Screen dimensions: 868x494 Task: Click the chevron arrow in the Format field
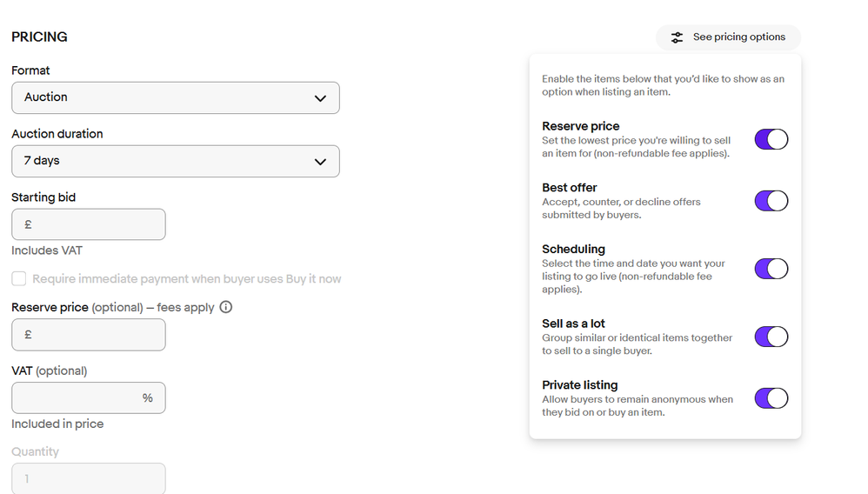coord(320,98)
